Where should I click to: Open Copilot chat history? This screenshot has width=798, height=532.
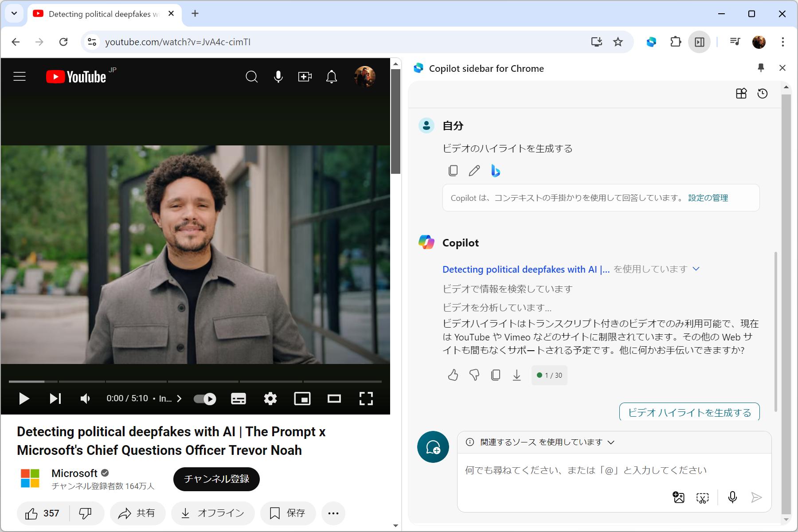tap(763, 94)
